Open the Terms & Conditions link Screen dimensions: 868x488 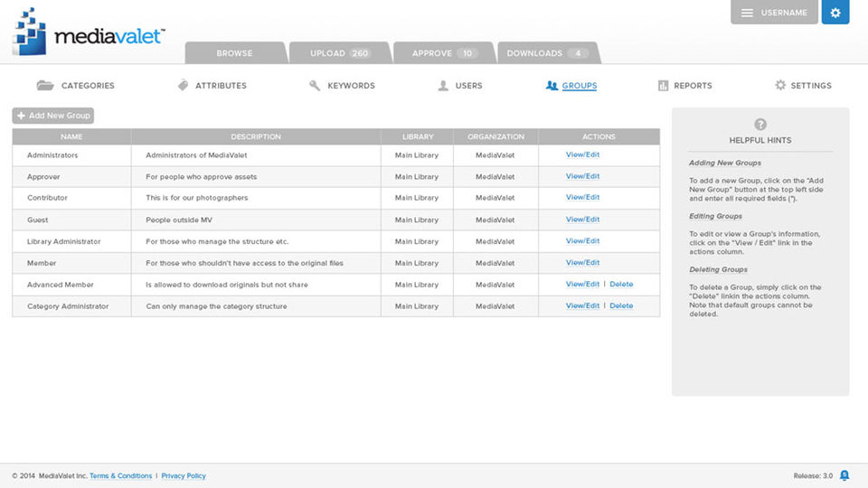coord(120,476)
